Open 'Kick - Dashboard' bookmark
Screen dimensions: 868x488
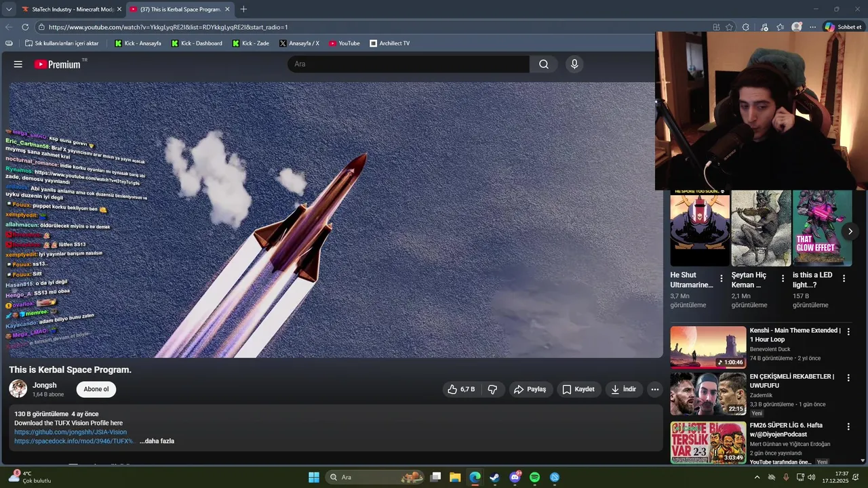[197, 43]
